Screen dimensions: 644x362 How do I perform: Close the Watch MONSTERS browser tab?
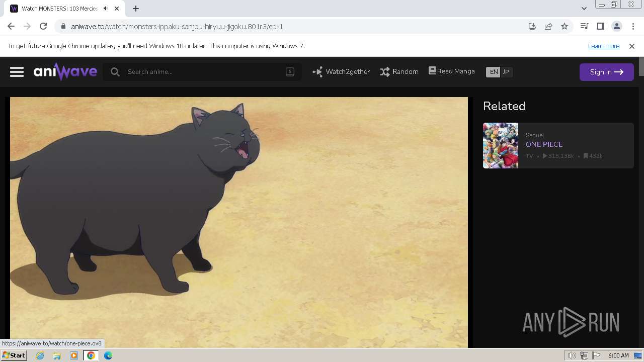tap(117, 9)
